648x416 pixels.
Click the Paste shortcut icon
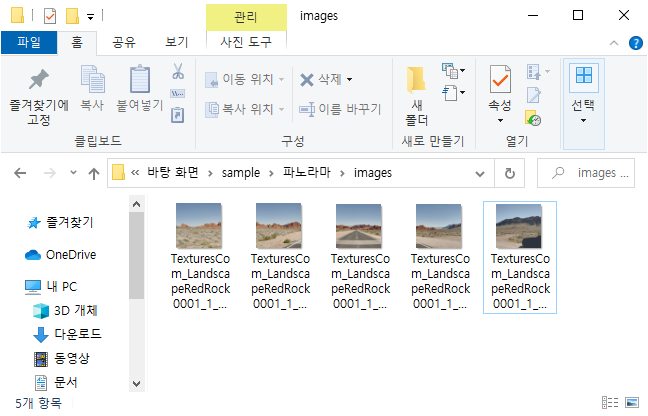(178, 115)
